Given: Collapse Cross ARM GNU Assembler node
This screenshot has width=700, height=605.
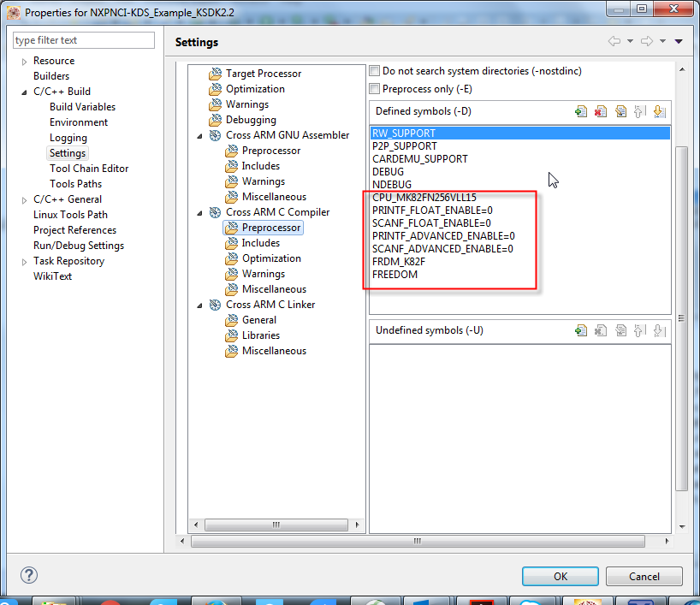Looking at the screenshot, I should pos(199,136).
